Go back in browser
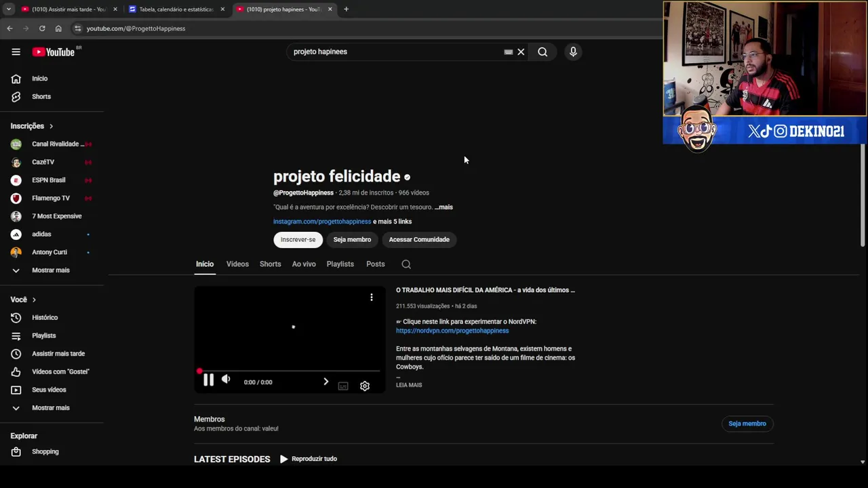The width and height of the screenshot is (868, 488). click(x=9, y=28)
